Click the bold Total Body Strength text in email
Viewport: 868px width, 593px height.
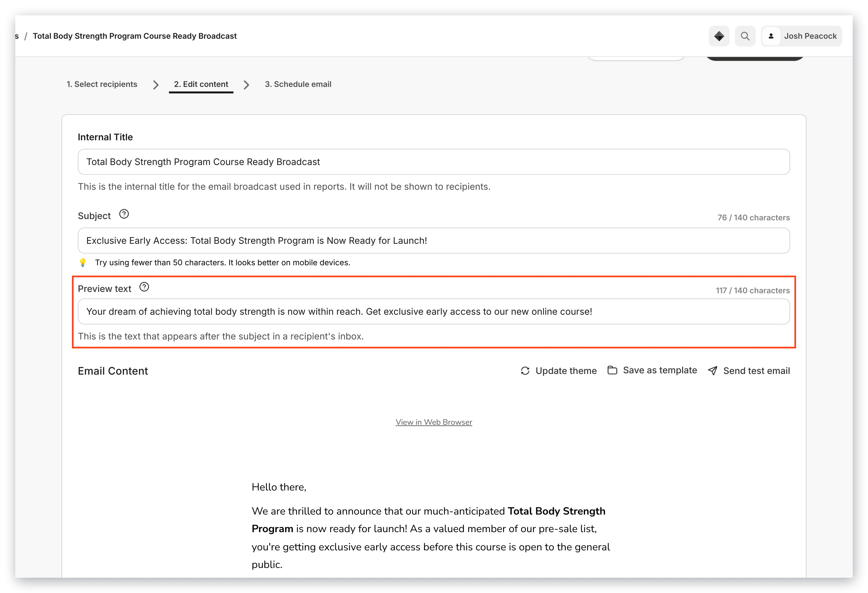[556, 511]
